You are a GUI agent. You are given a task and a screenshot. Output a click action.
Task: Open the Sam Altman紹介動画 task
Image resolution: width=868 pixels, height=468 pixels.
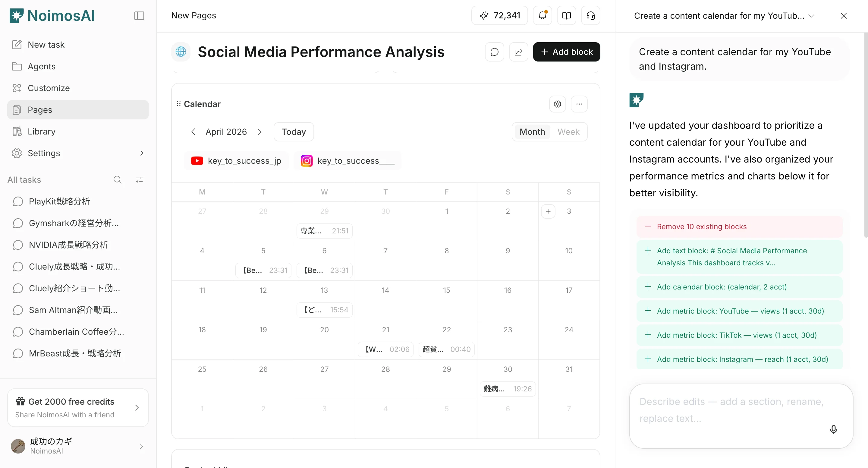click(78, 310)
